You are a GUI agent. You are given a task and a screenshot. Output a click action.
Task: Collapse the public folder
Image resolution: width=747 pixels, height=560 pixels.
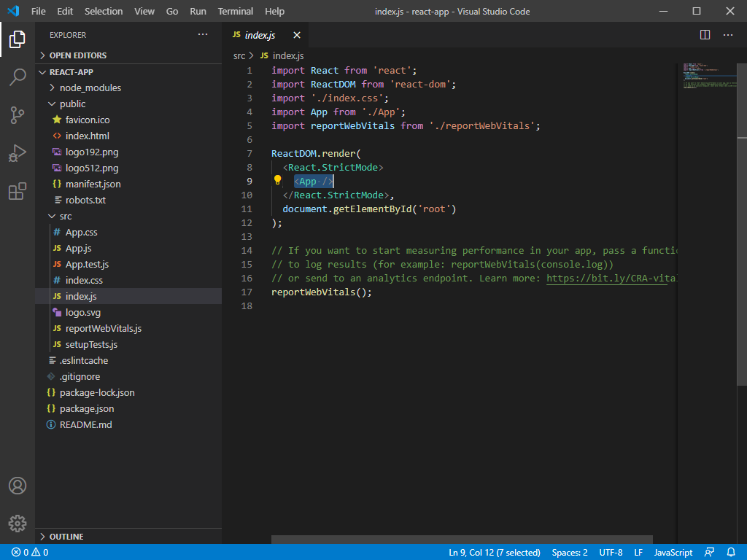[128, 104]
